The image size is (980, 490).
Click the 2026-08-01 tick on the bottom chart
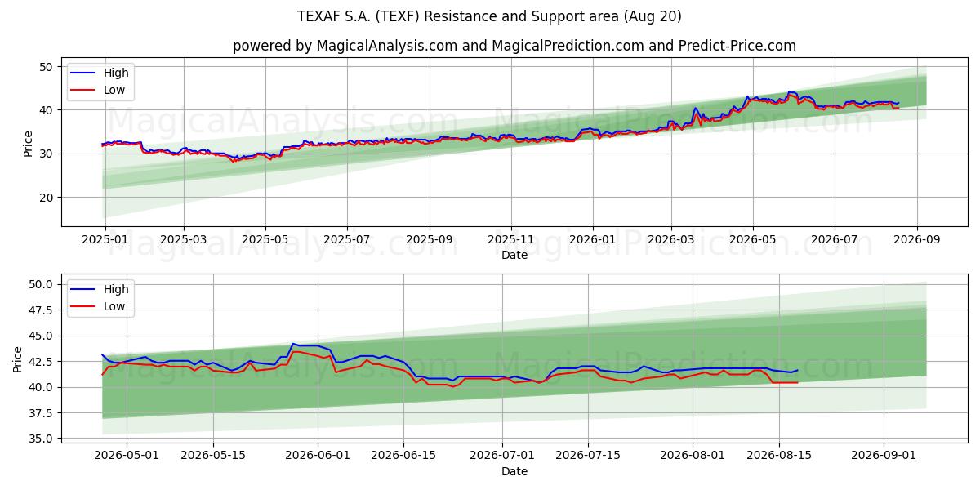[692, 456]
